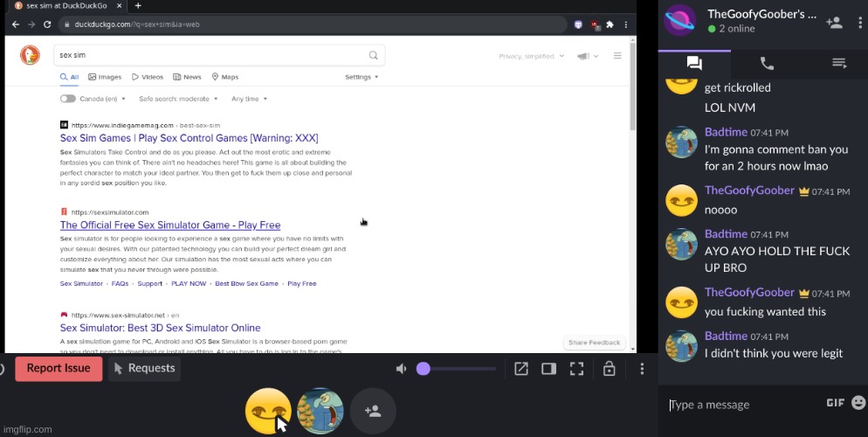This screenshot has height=437, width=868.
Task: Toggle the Canada (en) region switch
Action: click(68, 99)
